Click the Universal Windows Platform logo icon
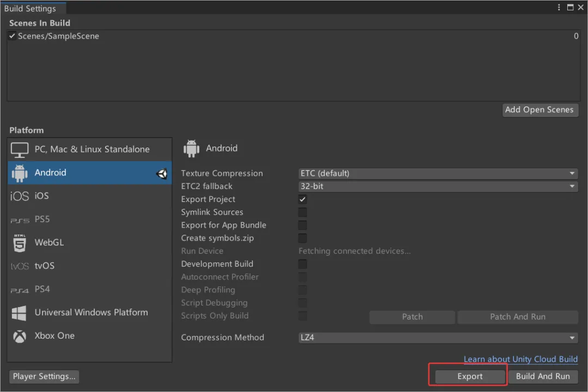 pos(20,313)
